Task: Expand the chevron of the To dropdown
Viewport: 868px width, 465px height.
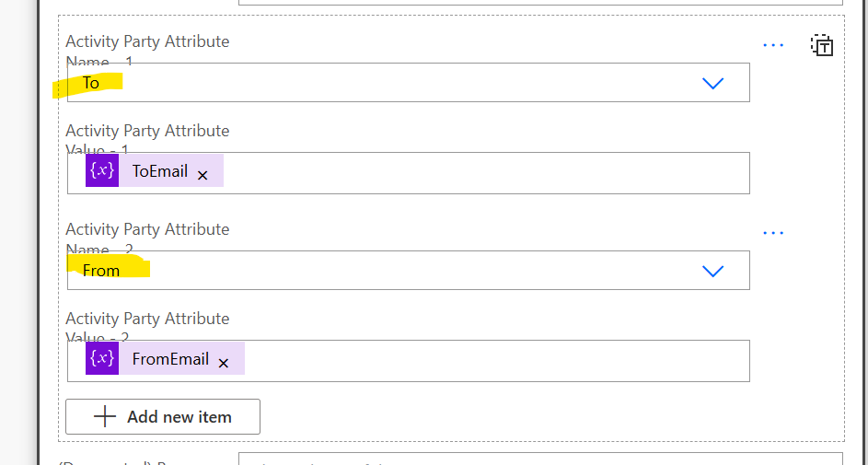Action: click(712, 83)
